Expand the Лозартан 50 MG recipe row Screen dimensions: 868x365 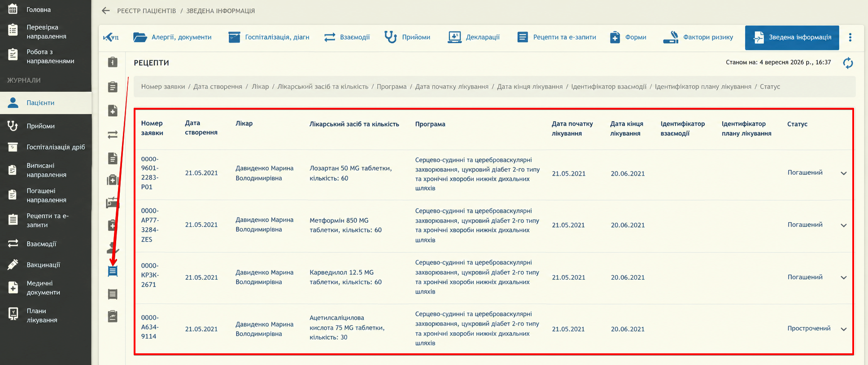coord(843,173)
